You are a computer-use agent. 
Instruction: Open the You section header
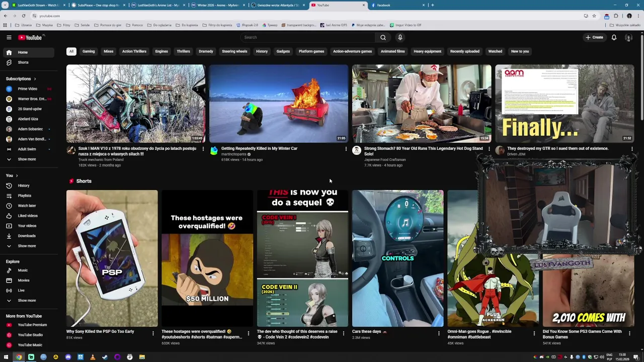point(12,175)
